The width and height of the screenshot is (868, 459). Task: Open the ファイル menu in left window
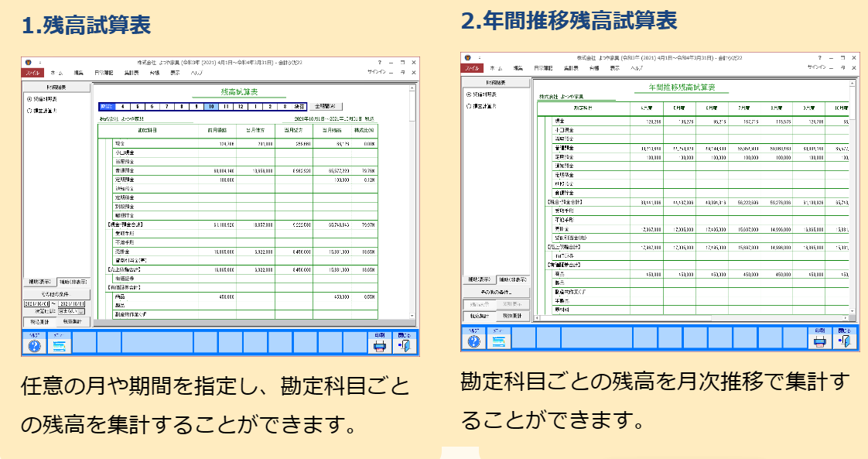click(x=33, y=72)
